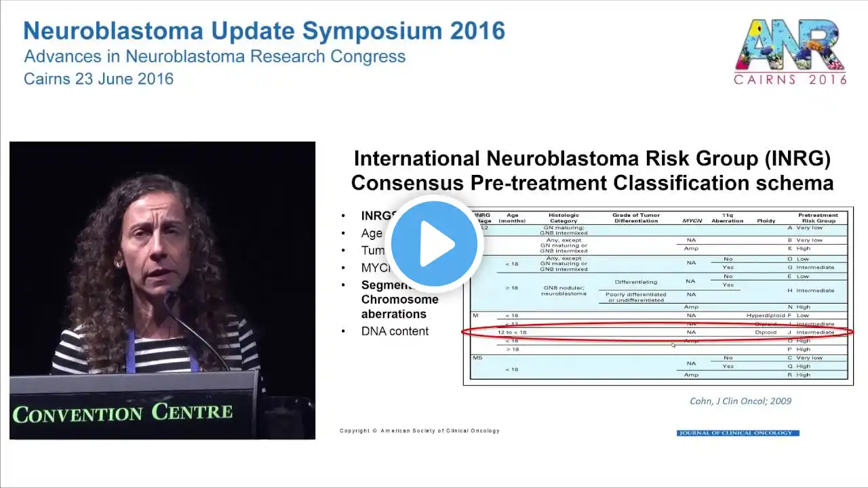868x488 pixels.
Task: Click the Cairns 23 June 2016 date
Action: tap(98, 79)
